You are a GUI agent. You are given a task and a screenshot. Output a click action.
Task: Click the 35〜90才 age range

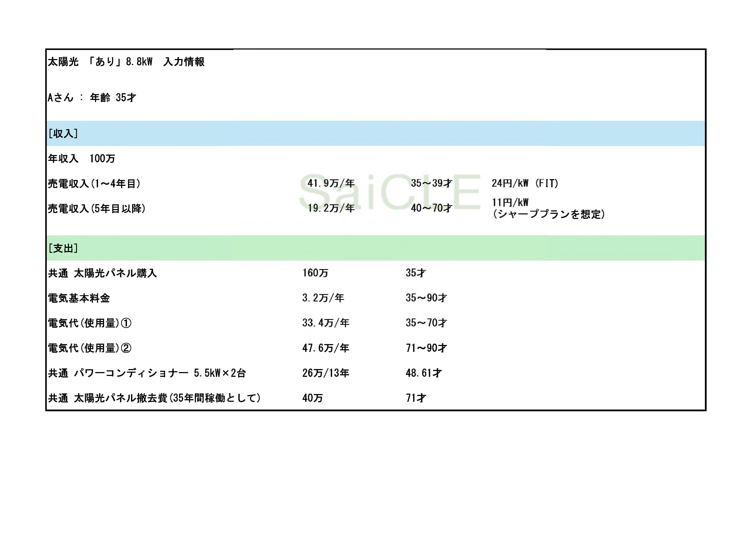tap(426, 298)
